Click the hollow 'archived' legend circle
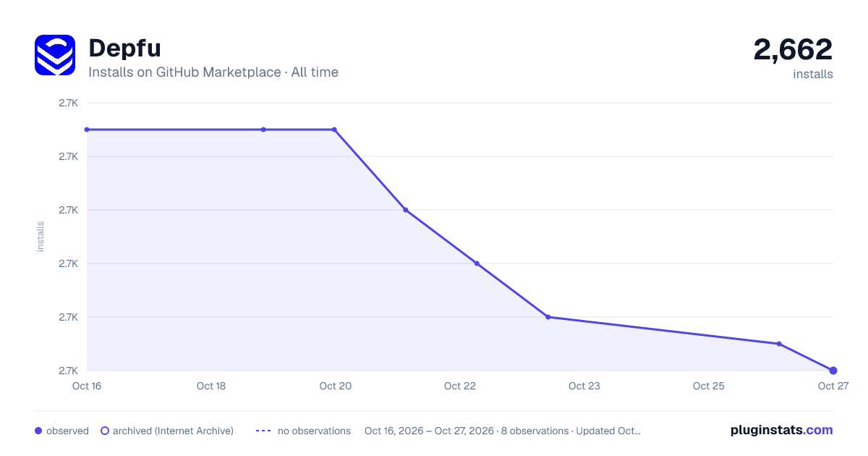This screenshot has height=456, width=868. click(x=105, y=431)
